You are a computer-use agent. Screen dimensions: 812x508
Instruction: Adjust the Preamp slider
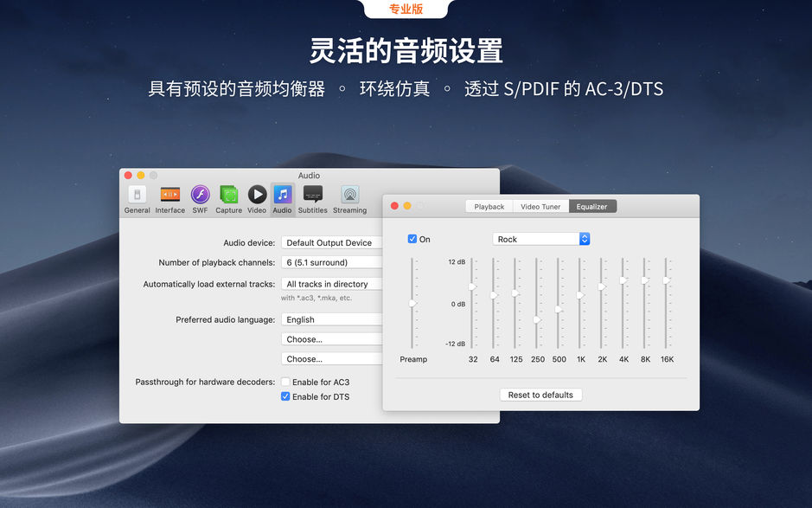coord(413,305)
